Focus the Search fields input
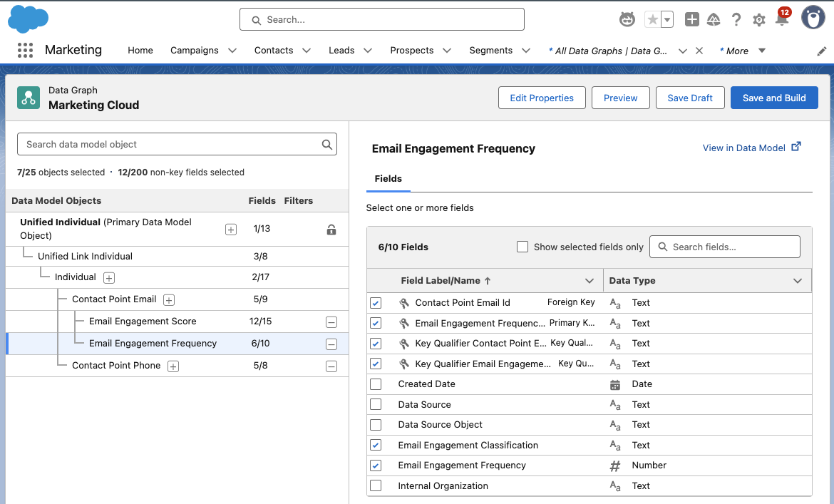Image resolution: width=834 pixels, height=504 pixels. click(x=724, y=247)
